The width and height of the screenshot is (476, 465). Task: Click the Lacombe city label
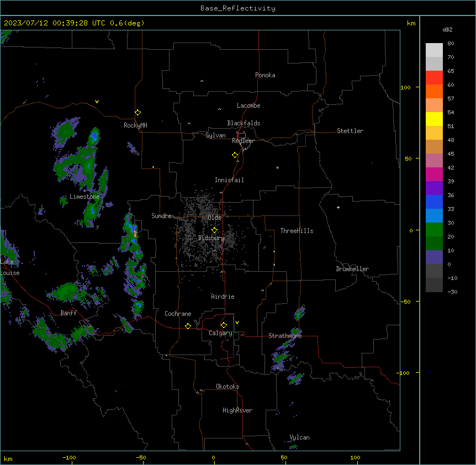tap(248, 105)
